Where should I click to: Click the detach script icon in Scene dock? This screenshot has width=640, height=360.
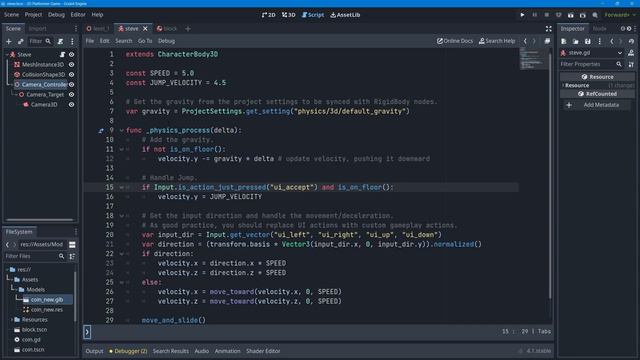[x=60, y=41]
